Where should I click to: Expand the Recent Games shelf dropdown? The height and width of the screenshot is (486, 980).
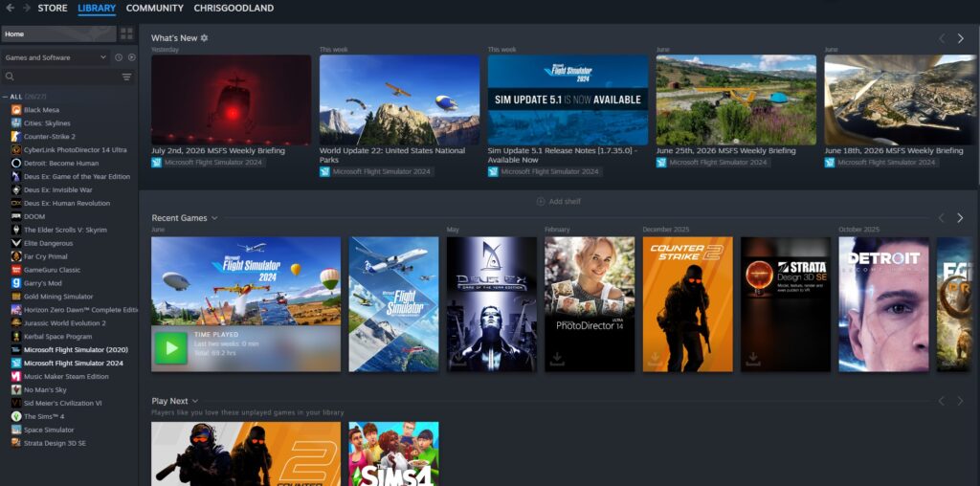214,218
